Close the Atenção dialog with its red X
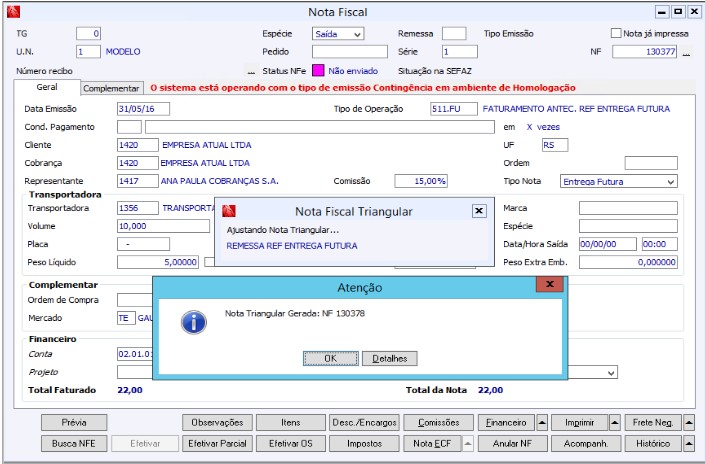The height and width of the screenshot is (464, 705). pos(549,284)
